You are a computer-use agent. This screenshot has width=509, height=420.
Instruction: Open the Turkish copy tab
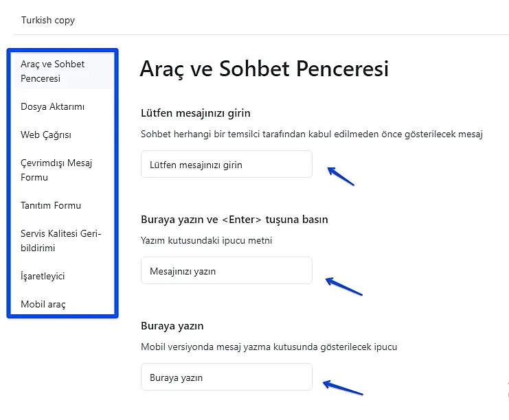tap(48, 20)
